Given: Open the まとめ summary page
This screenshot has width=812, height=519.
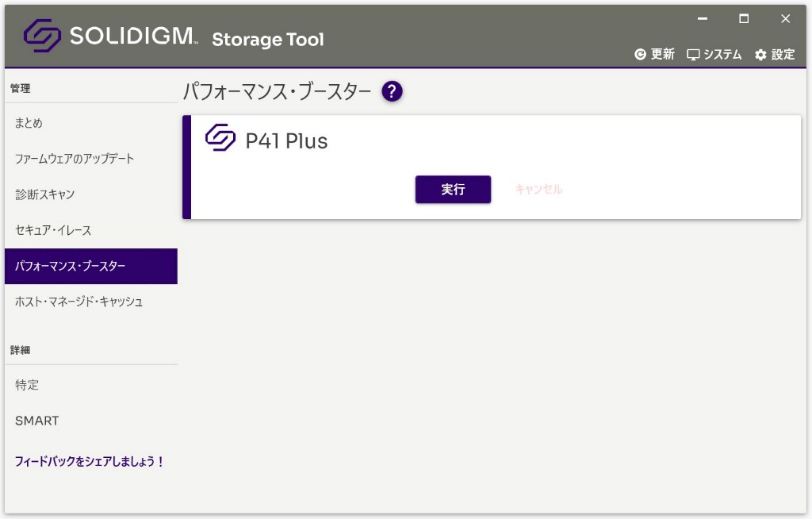Looking at the screenshot, I should [29, 123].
